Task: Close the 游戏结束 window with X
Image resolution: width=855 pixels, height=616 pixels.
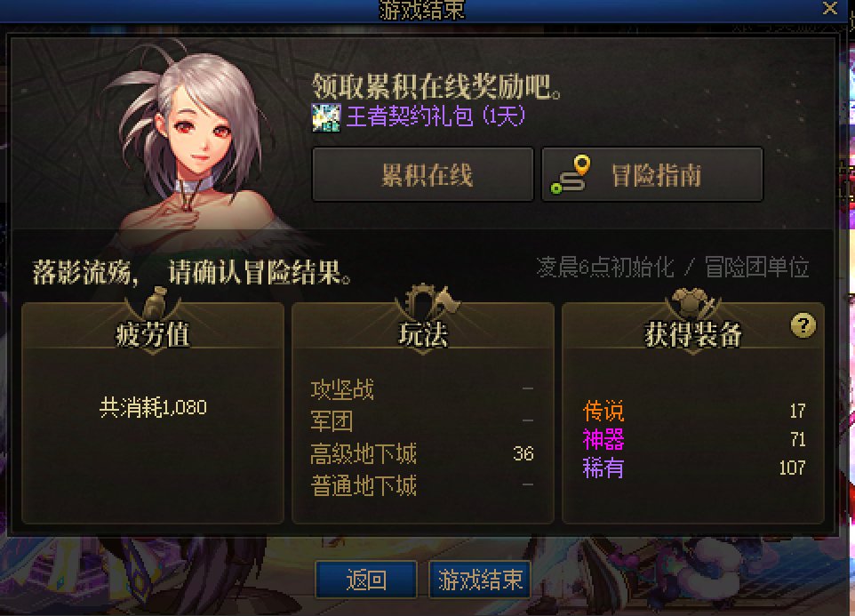Action: tap(830, 8)
